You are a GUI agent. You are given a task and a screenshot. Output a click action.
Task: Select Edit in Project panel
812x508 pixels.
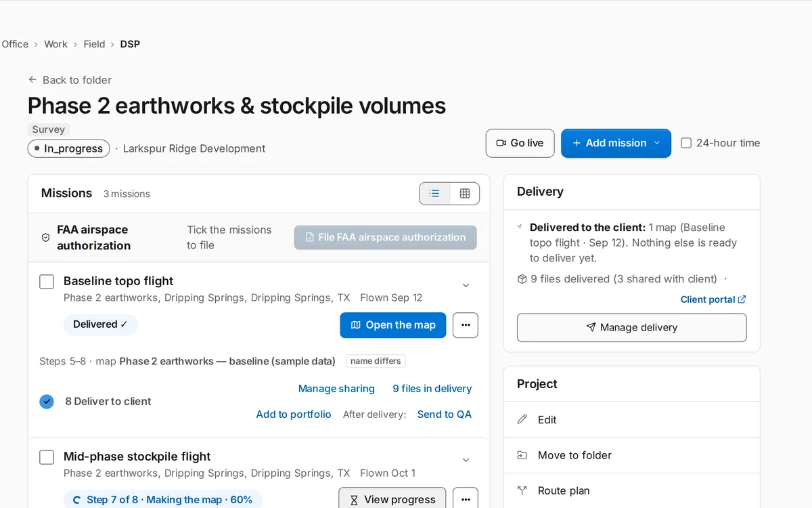click(x=631, y=420)
